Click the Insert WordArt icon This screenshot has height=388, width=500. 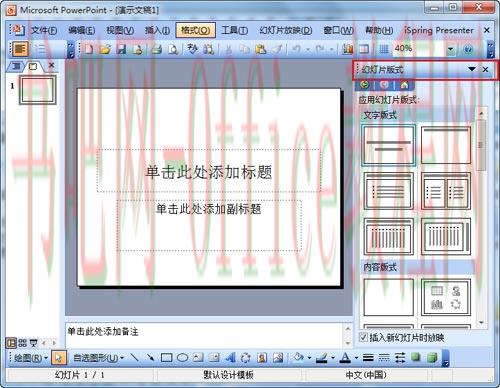coord(230,358)
